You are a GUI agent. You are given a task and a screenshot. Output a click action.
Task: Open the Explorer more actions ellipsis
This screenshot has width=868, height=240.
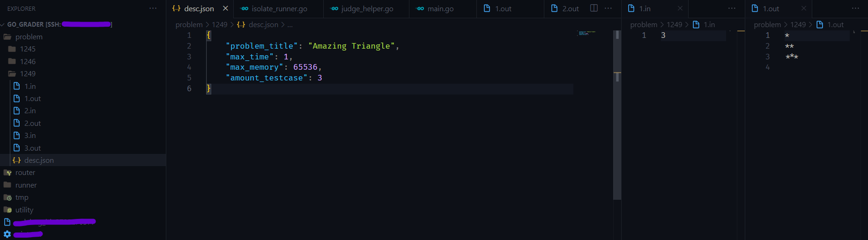click(153, 8)
